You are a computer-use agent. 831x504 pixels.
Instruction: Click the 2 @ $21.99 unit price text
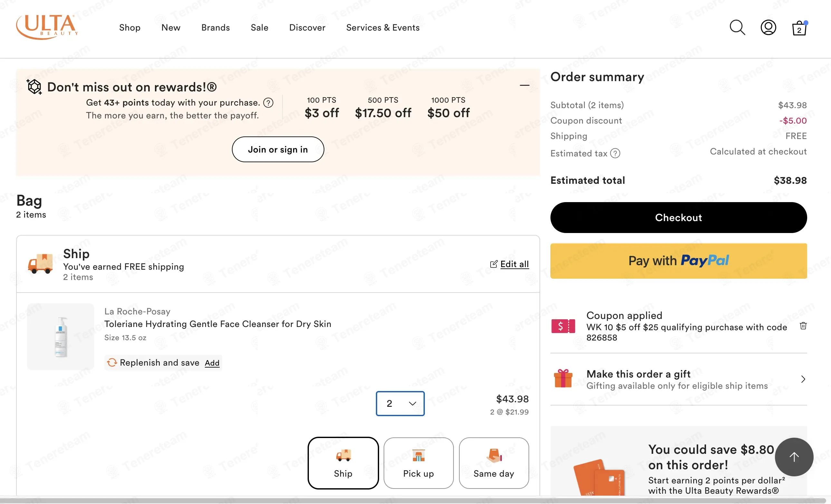coord(509,412)
